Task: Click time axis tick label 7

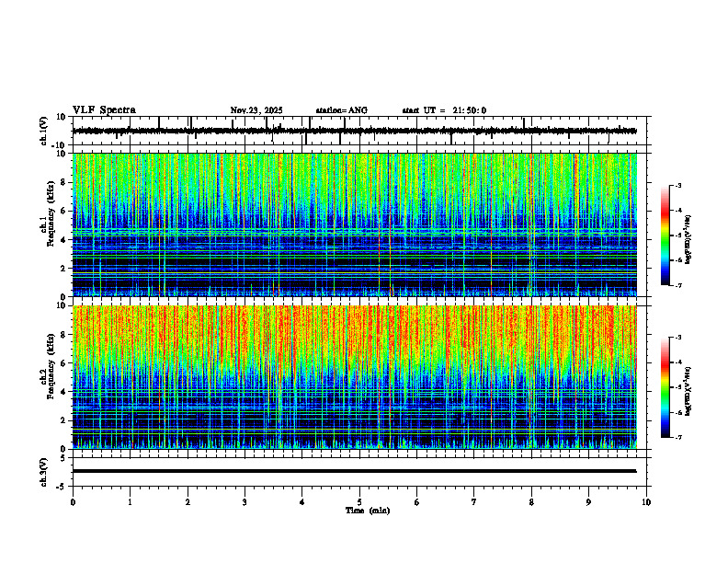Action: [x=474, y=502]
